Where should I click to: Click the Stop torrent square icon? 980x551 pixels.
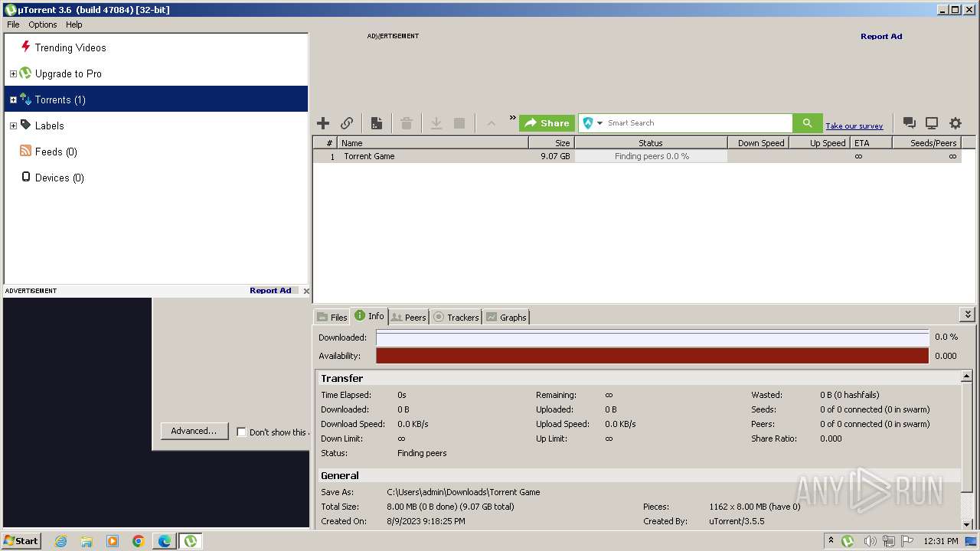coord(459,123)
